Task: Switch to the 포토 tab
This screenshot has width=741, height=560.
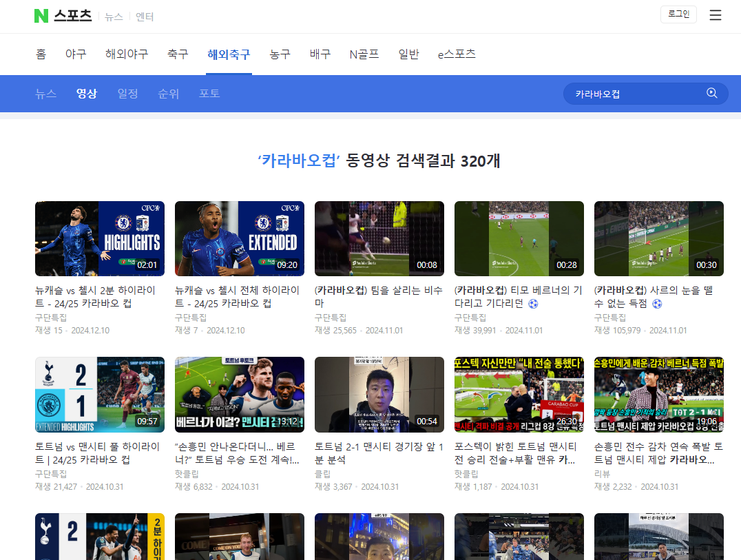Action: pos(209,94)
